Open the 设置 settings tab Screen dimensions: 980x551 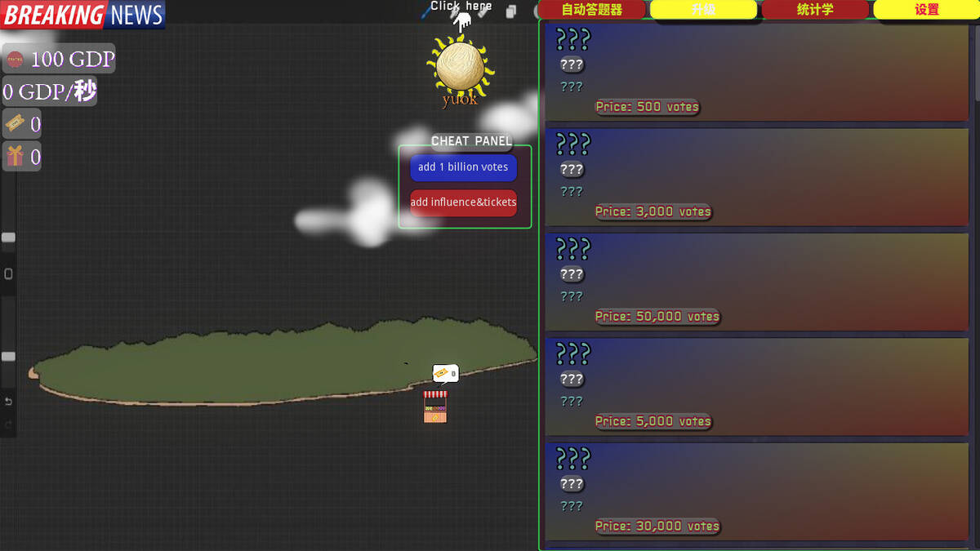(x=926, y=10)
